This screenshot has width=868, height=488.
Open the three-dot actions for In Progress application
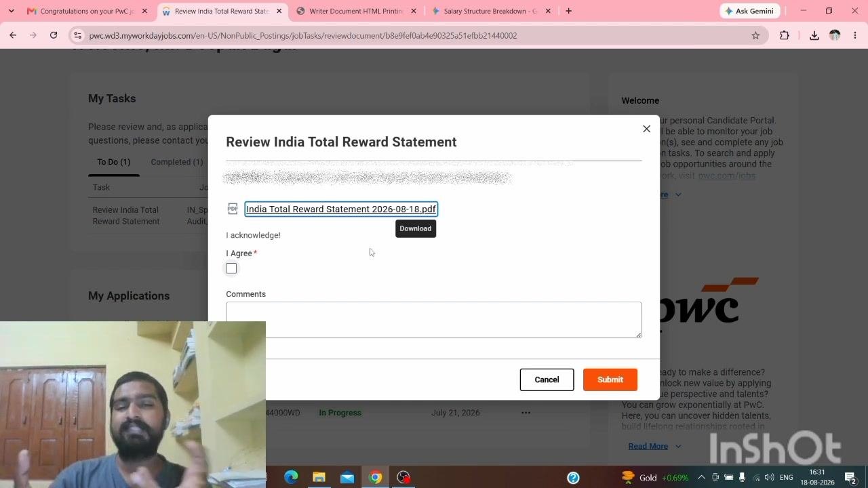(526, 412)
